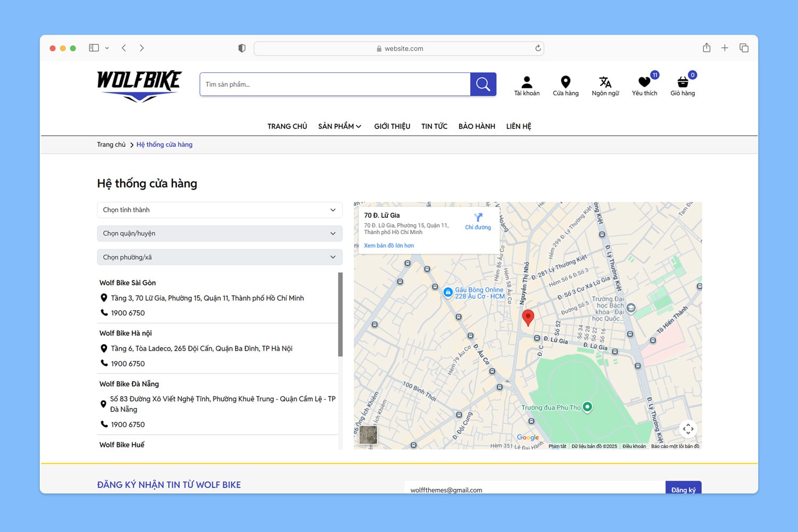Viewport: 798px width, 532px height.
Task: Toggle fullscreen view on the map
Action: pos(688,429)
